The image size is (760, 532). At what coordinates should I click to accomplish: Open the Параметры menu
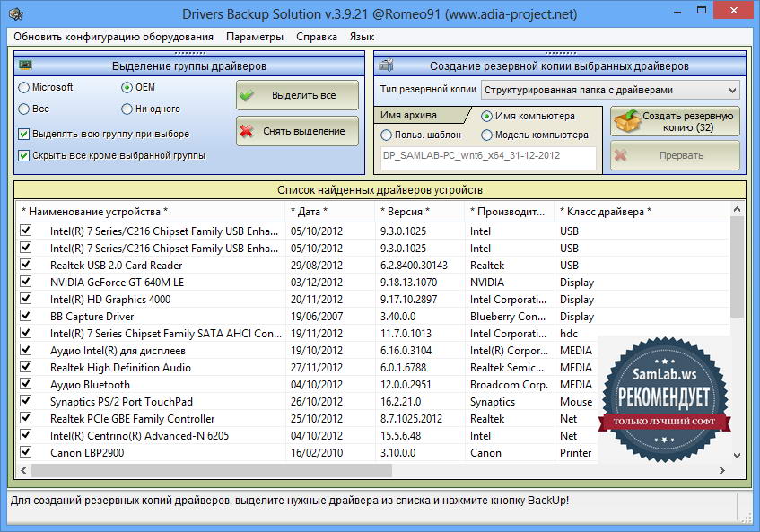point(255,37)
